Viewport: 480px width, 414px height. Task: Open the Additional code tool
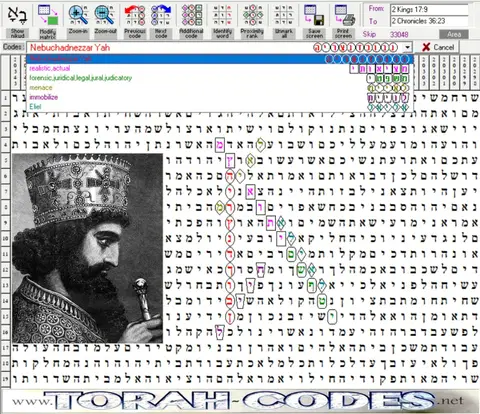point(191,15)
